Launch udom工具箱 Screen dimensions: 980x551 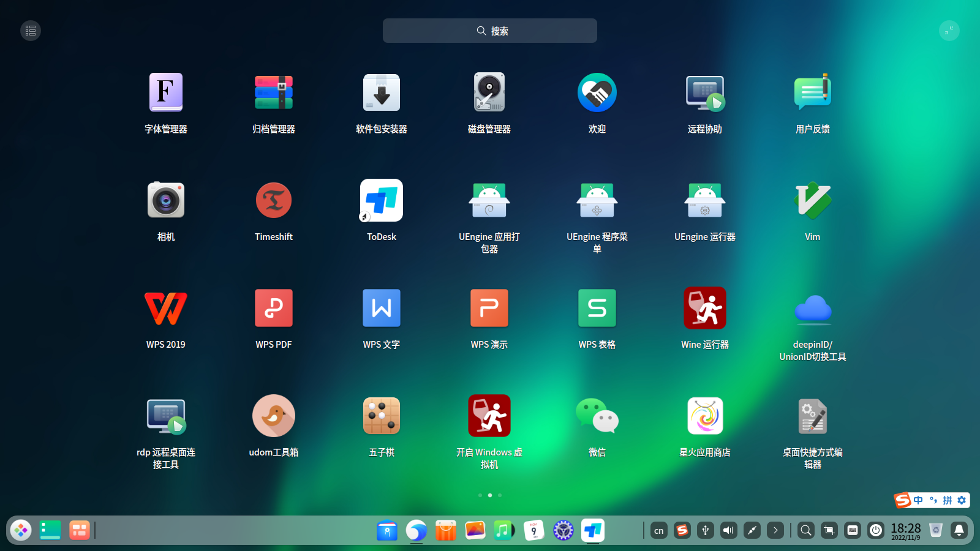tap(274, 416)
